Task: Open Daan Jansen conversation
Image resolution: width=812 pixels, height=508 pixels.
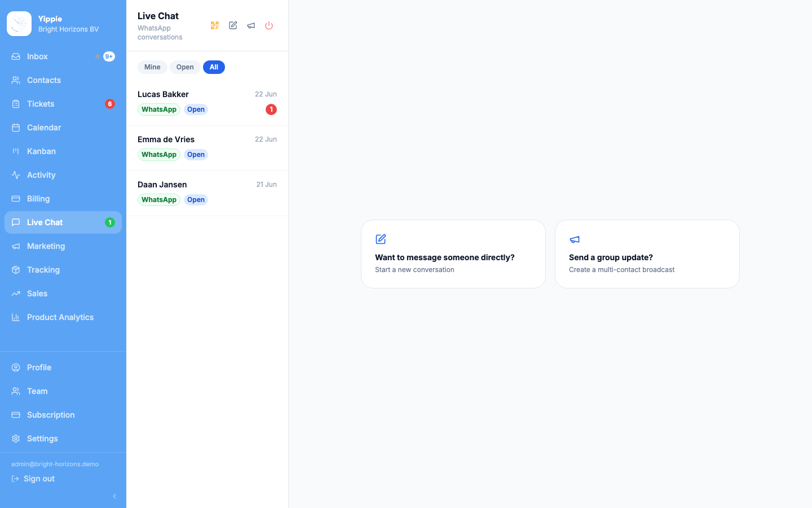Action: coord(207,193)
